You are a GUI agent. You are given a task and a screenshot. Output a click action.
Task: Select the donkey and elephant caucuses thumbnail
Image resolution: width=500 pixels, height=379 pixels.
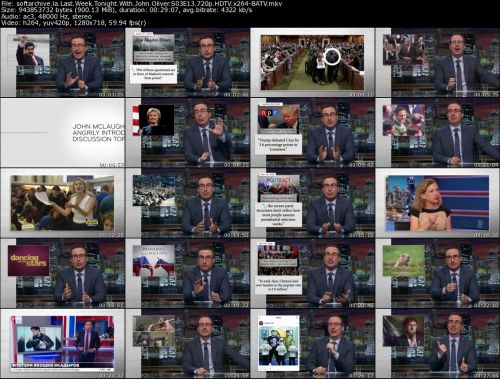(187, 273)
